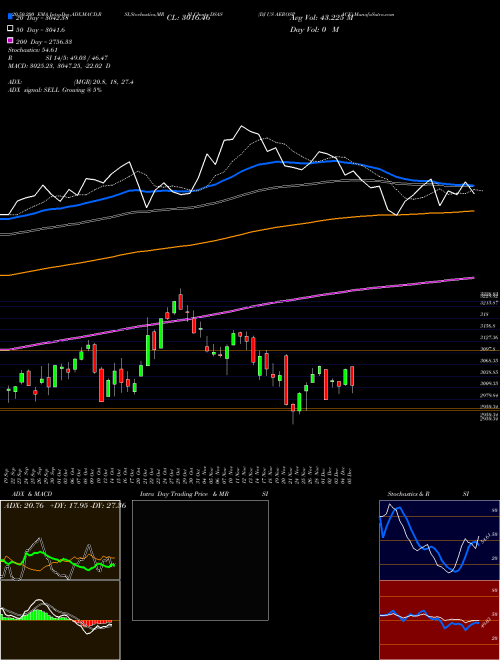The image size is (500, 660).
Task: Click the 'CL: 3016.46' closing price label
Action: 188,18
